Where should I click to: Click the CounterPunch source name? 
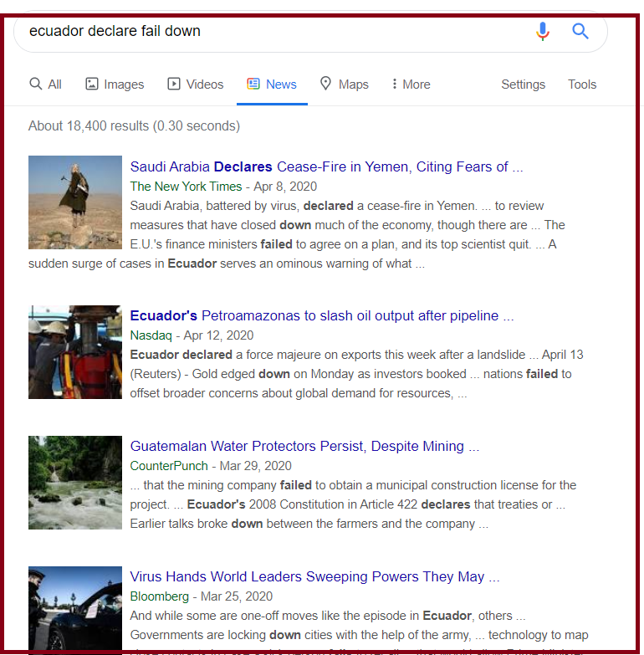[x=169, y=466]
